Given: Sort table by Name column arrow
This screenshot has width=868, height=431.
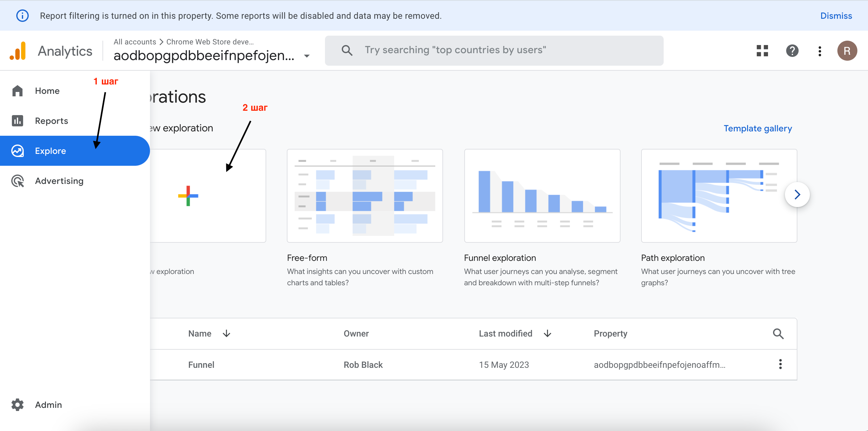Looking at the screenshot, I should 227,333.
